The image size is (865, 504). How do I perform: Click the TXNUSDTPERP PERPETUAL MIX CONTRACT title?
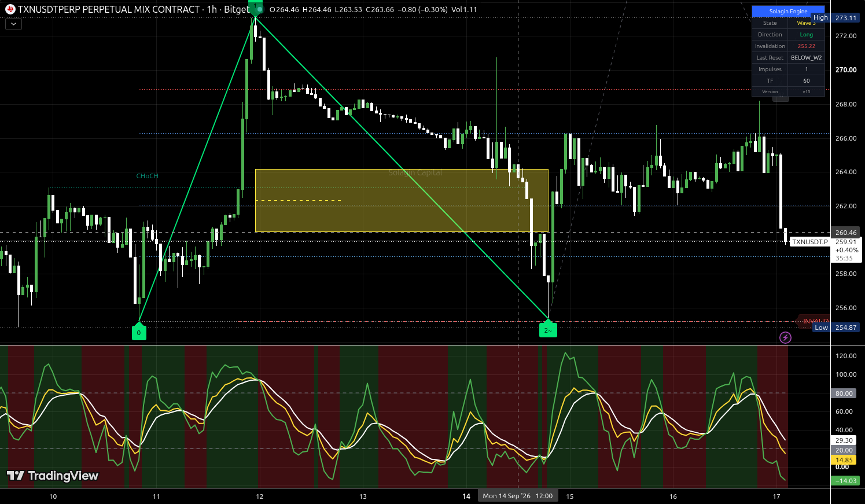[109, 9]
